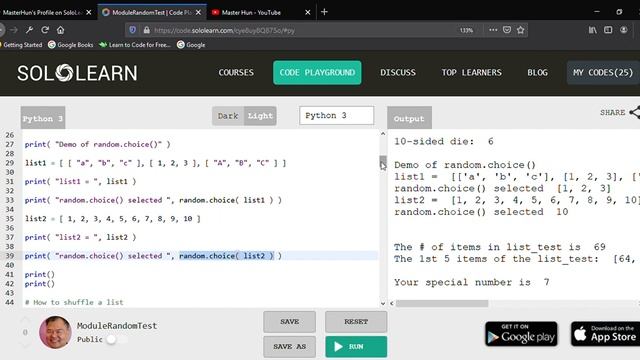Save the code
The height and width of the screenshot is (360, 640).
tap(289, 322)
